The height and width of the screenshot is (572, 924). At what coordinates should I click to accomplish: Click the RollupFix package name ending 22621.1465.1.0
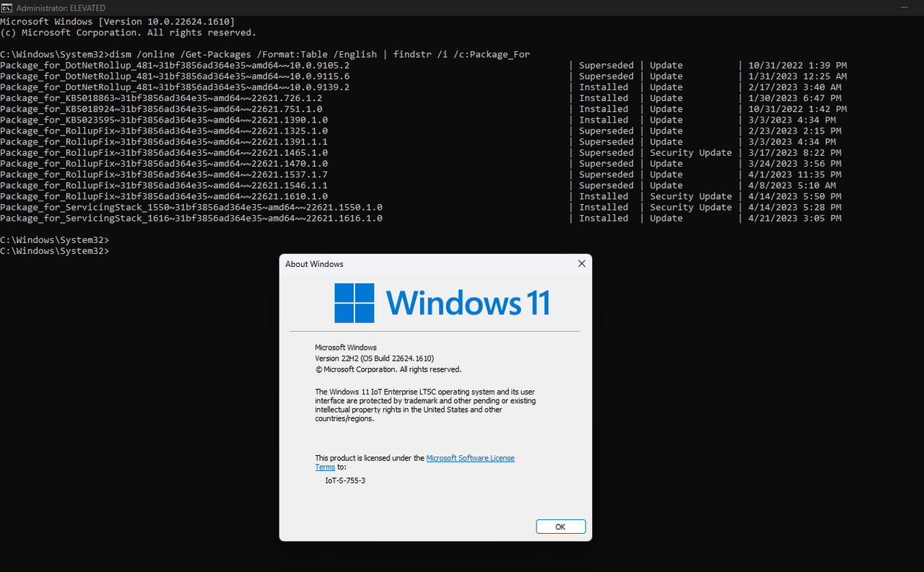click(x=164, y=152)
